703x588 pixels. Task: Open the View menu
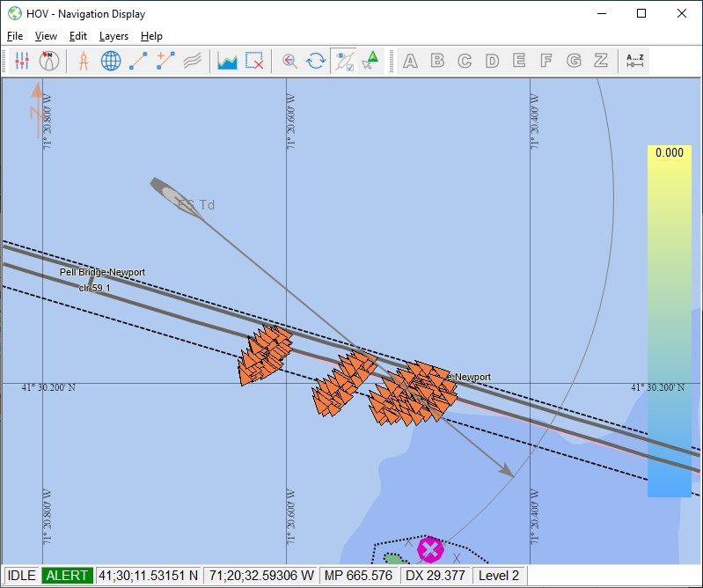[x=46, y=36]
